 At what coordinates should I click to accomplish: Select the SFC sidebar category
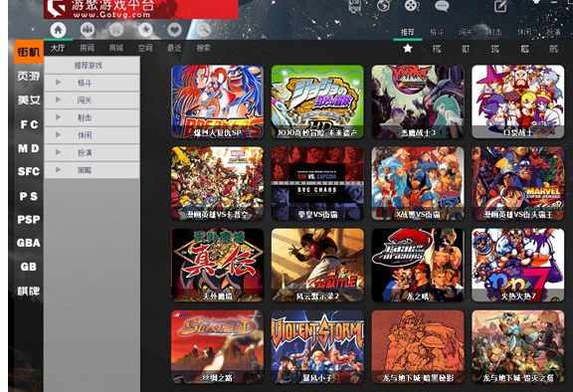(29, 171)
